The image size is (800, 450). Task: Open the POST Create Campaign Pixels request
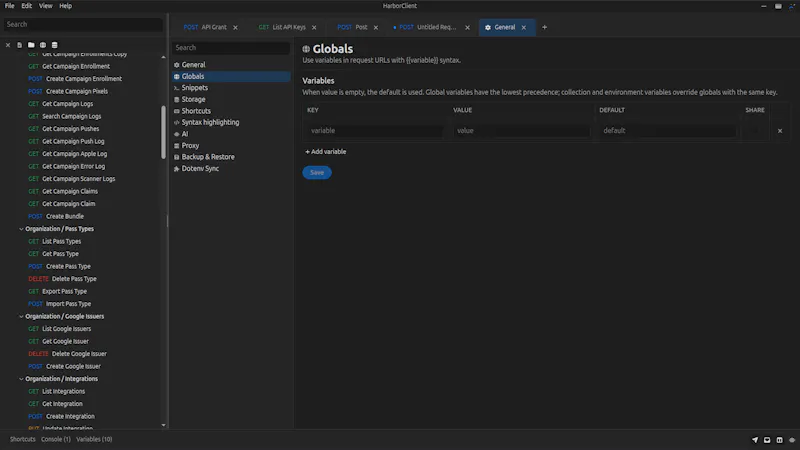pyautogui.click(x=68, y=91)
